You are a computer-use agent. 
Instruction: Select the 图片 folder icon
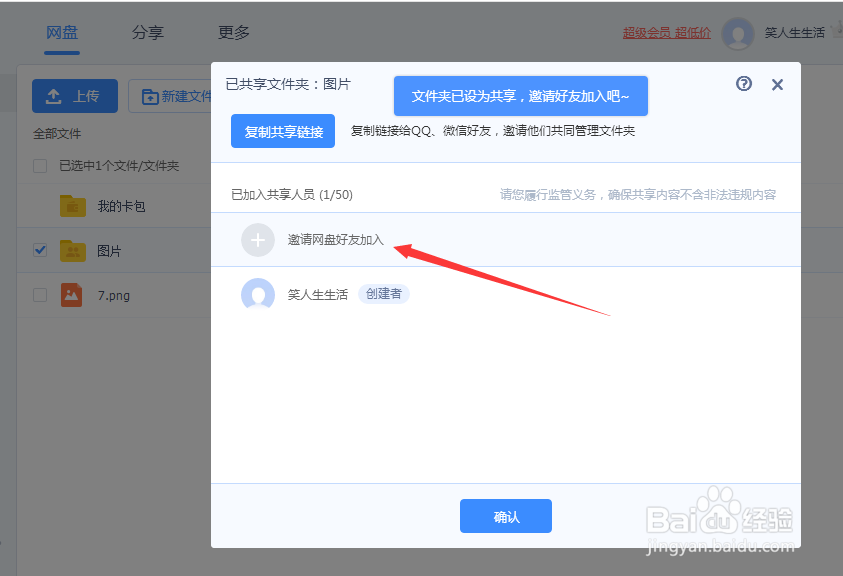pos(73,250)
